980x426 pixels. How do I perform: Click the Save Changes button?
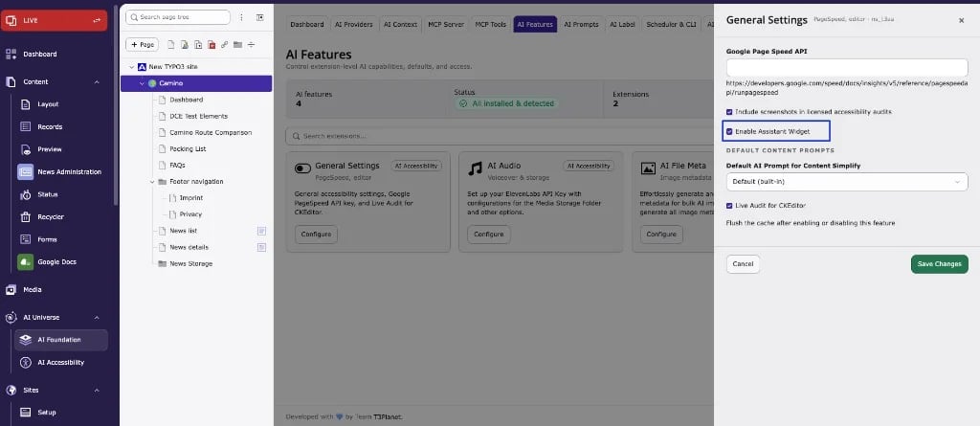click(x=940, y=264)
